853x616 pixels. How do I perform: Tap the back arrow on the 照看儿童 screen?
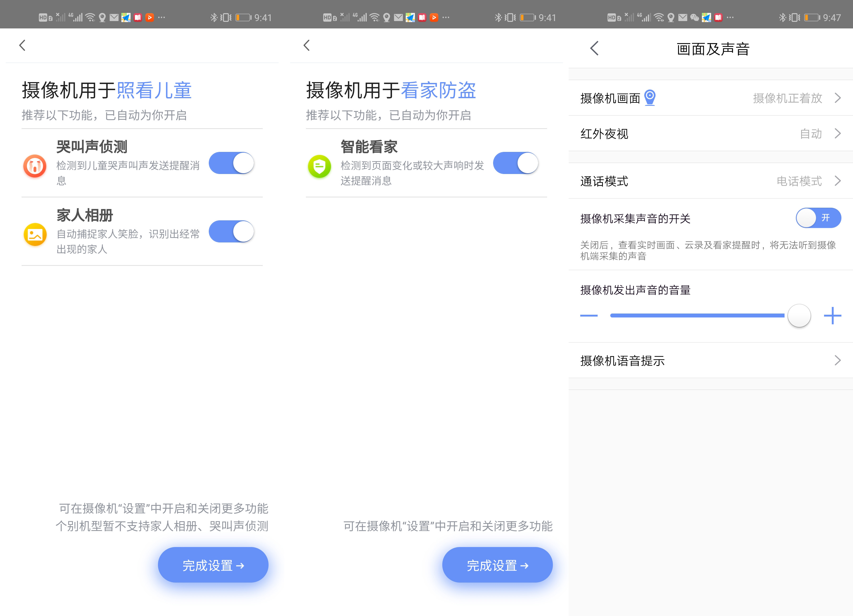pos(22,45)
